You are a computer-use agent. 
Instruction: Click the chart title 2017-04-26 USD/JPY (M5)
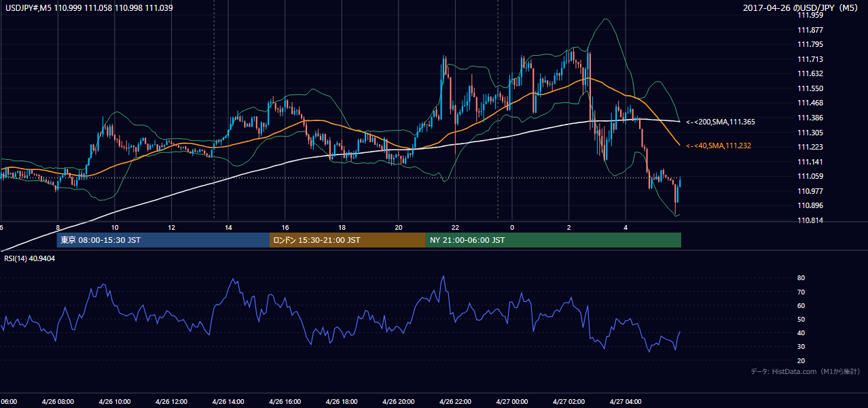[x=802, y=7]
